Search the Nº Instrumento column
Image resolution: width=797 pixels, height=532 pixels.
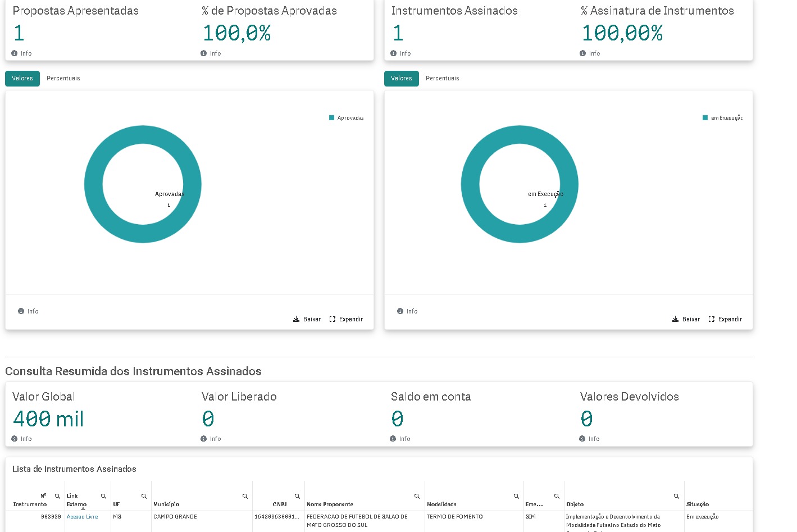click(x=57, y=496)
